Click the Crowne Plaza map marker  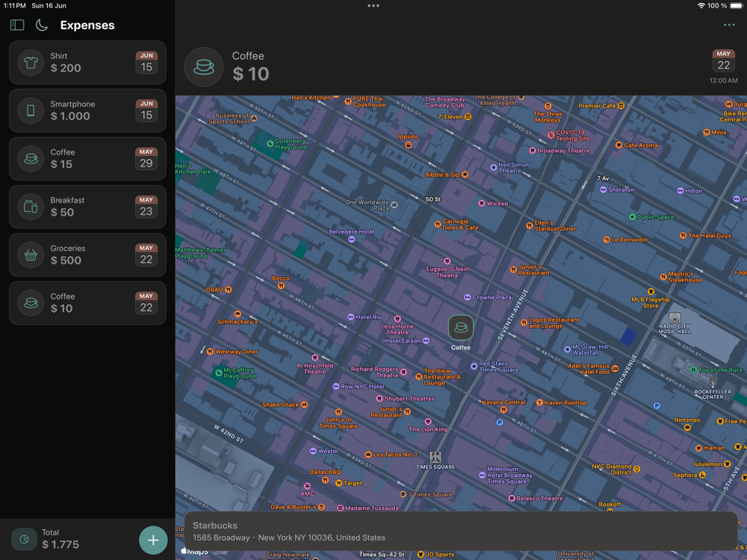pos(468,298)
